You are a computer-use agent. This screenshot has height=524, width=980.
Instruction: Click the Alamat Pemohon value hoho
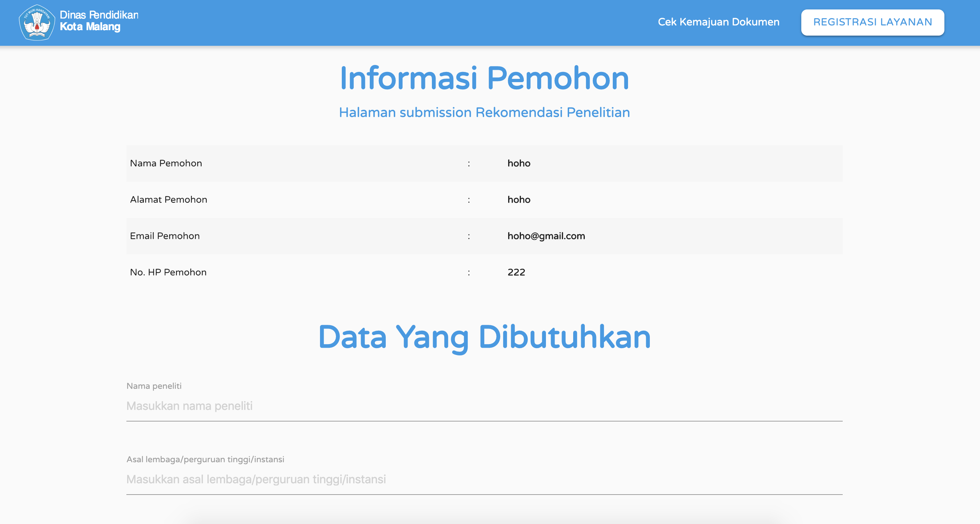coord(519,199)
